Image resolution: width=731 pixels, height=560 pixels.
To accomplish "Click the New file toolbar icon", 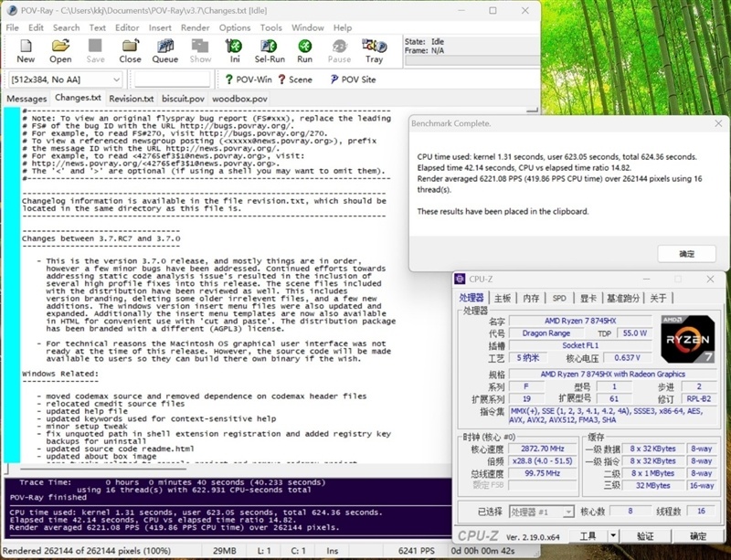I will click(26, 46).
